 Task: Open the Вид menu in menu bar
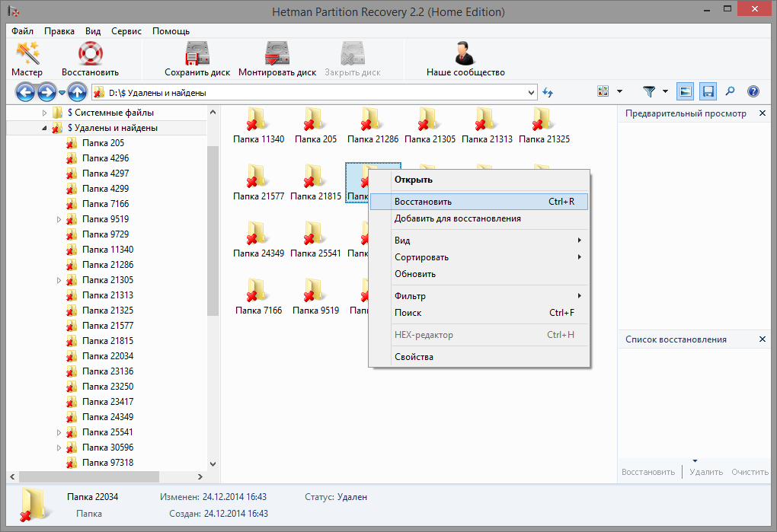pos(93,31)
